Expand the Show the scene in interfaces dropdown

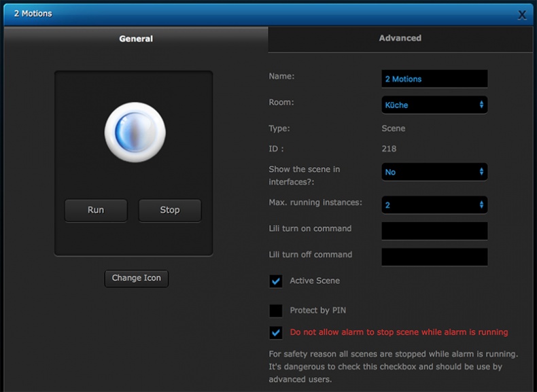pos(433,172)
